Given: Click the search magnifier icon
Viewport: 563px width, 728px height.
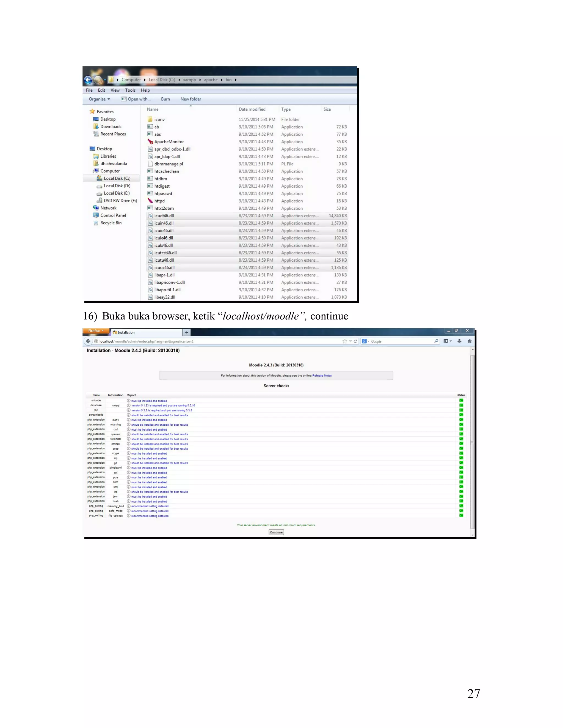Looking at the screenshot, I should point(437,341).
